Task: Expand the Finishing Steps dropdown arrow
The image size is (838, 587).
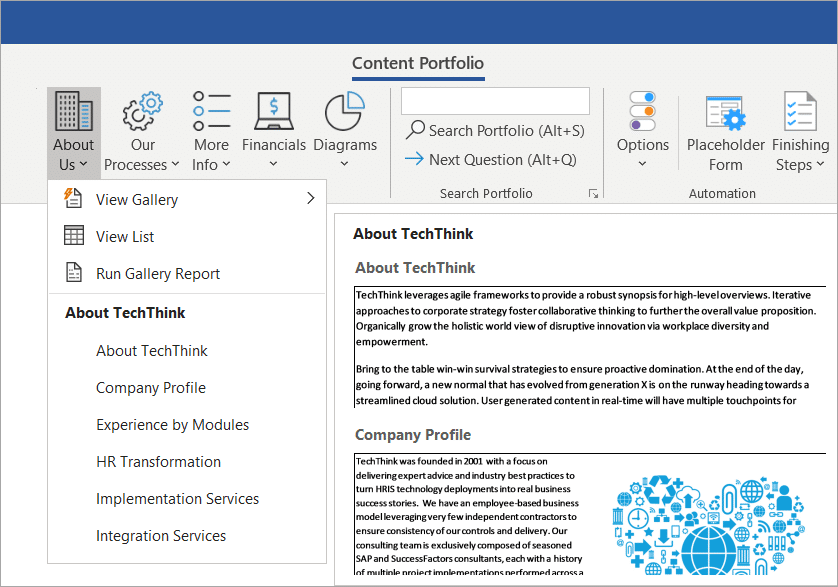Action: coord(820,164)
